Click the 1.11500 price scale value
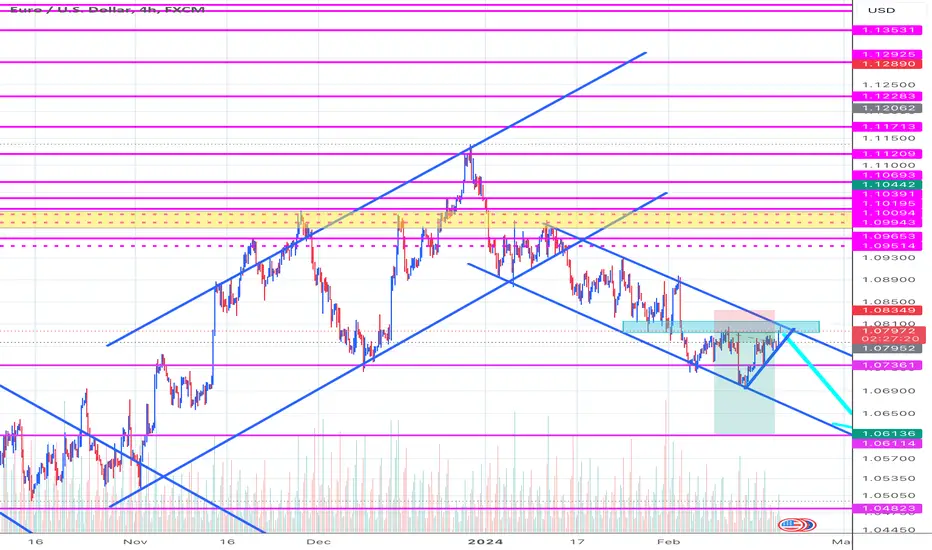 889,138
